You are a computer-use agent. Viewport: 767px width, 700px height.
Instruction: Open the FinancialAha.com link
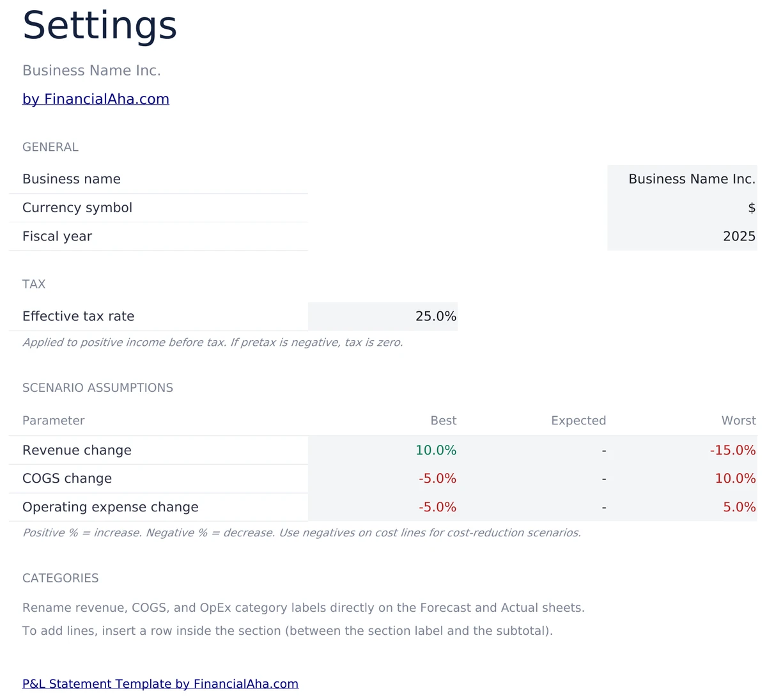coord(95,99)
